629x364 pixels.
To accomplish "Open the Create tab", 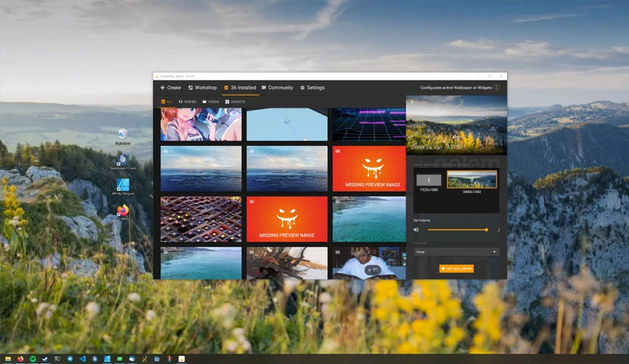I will coord(171,87).
